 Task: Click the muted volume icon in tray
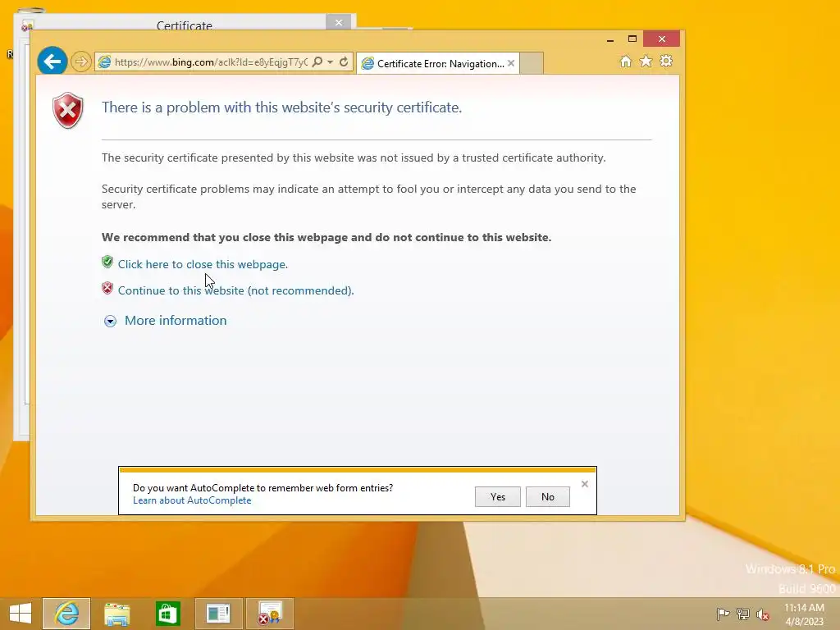click(763, 614)
